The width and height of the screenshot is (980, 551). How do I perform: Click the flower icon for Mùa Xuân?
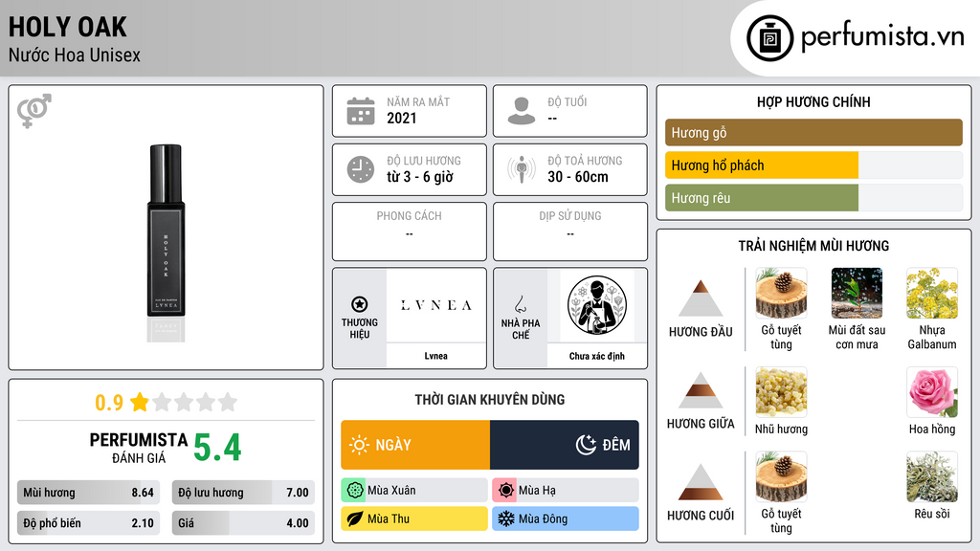(355, 491)
